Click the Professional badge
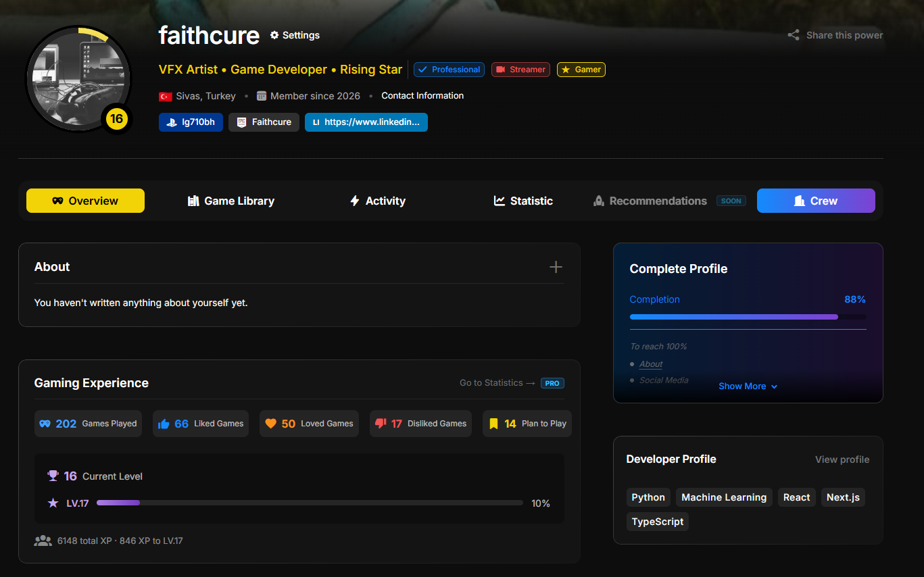 [x=449, y=70]
